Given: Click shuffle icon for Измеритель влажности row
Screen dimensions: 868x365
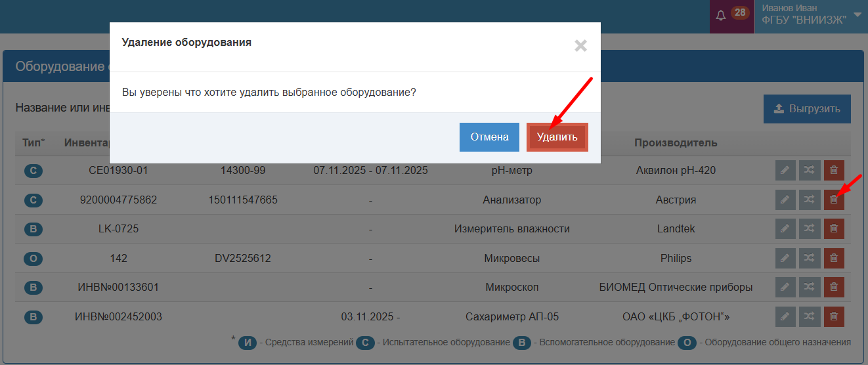Looking at the screenshot, I should [x=810, y=228].
